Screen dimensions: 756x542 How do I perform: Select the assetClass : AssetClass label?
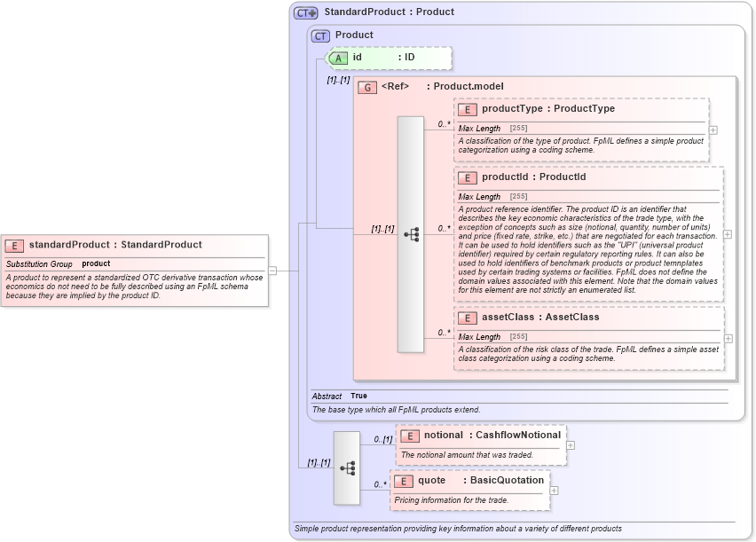click(x=540, y=318)
